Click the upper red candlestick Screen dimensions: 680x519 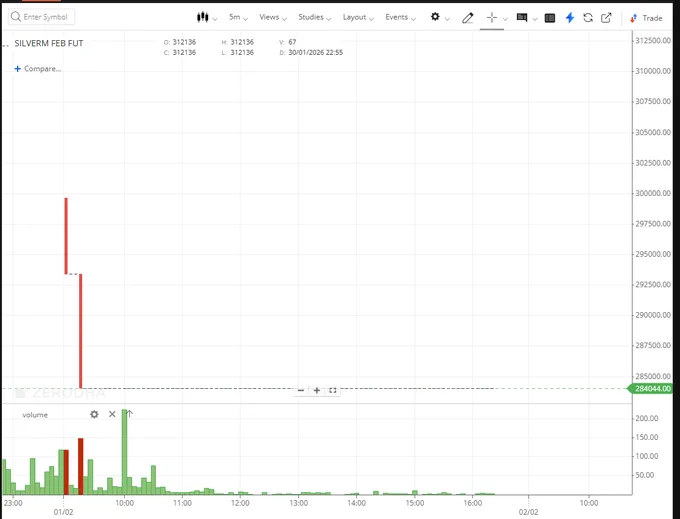66,236
